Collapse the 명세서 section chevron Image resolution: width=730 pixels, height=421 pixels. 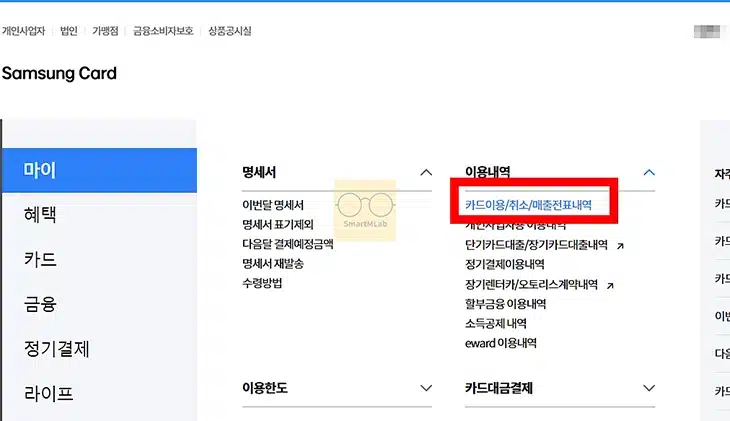coord(426,172)
